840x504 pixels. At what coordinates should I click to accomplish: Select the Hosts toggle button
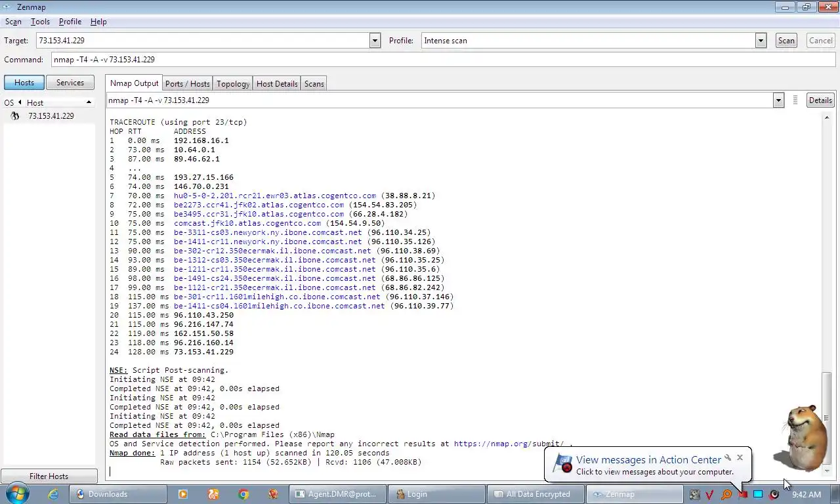tap(24, 83)
